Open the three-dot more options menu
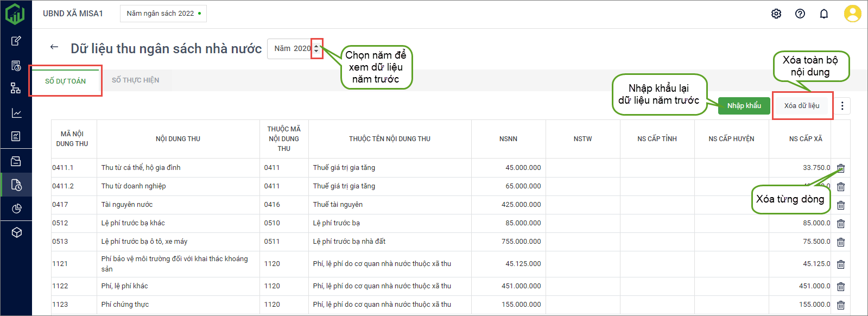The height and width of the screenshot is (316, 868). 842,106
